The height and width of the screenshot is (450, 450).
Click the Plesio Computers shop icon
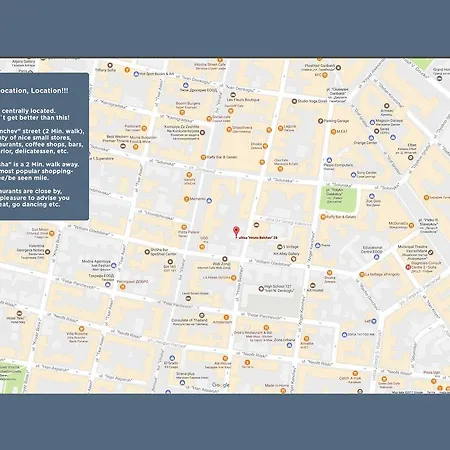click(329, 160)
